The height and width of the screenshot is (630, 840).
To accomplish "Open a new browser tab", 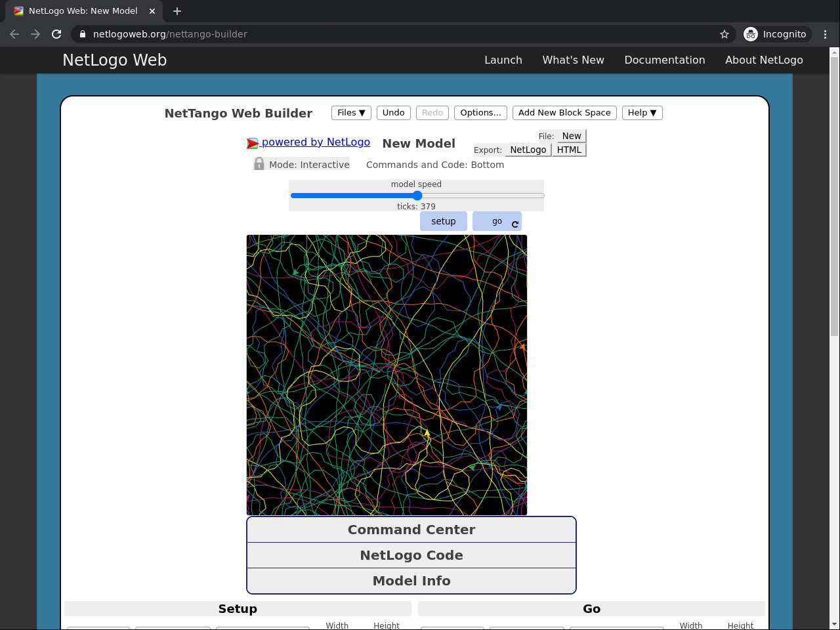I will (x=177, y=11).
